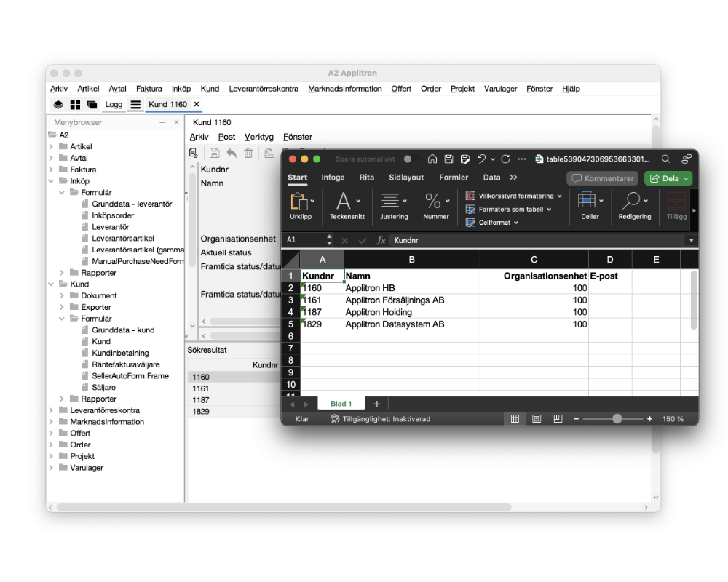Open the undo history dropdown arrow in Excel
The height and width of the screenshot is (582, 728).
[493, 159]
